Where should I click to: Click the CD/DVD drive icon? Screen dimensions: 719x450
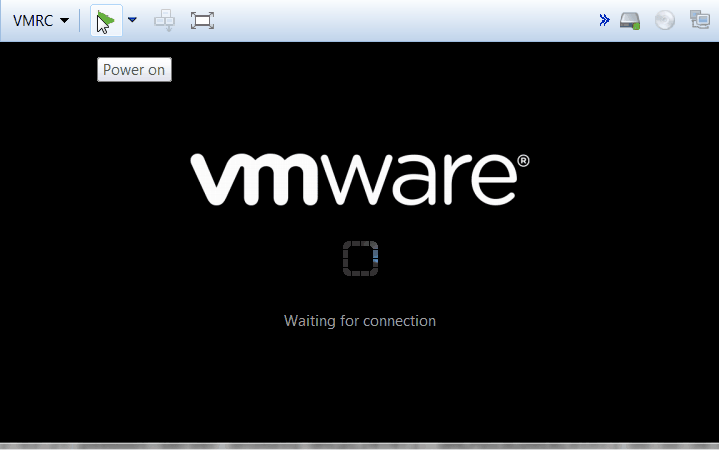(664, 20)
